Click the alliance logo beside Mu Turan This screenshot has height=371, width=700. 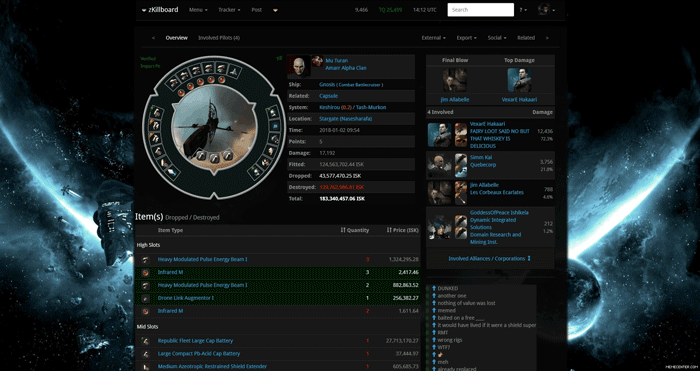[317, 61]
